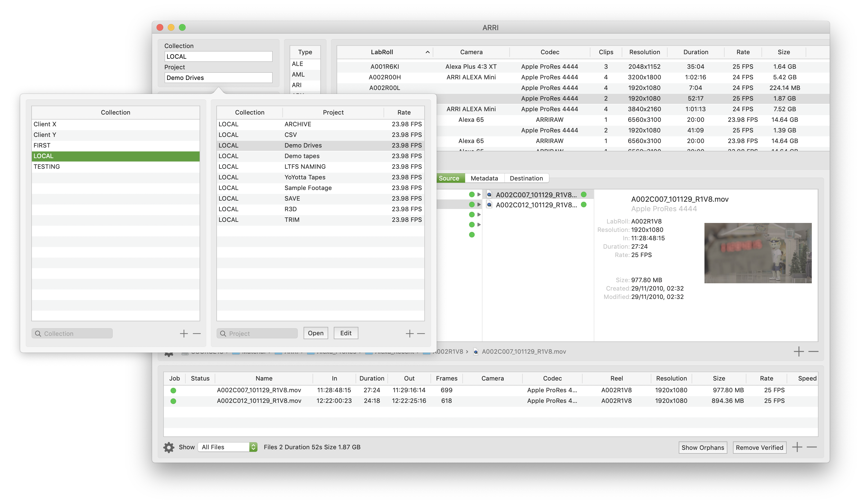861x504 pixels.
Task: Sort by the Camera column header
Action: point(471,52)
